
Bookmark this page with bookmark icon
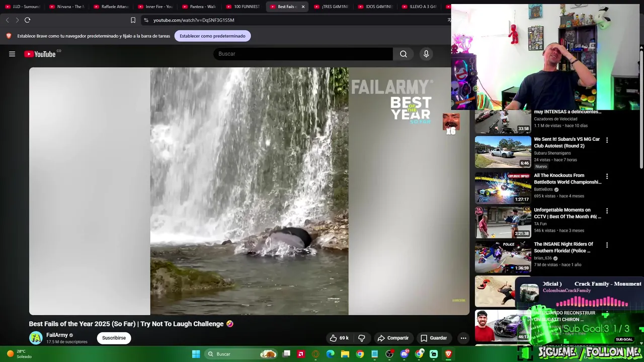(133, 20)
